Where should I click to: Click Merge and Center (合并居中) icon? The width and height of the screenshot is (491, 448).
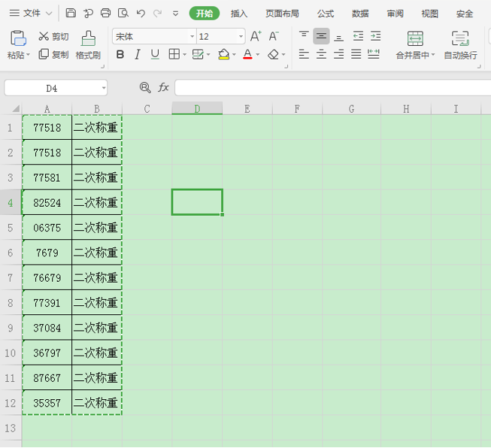pyautogui.click(x=415, y=38)
